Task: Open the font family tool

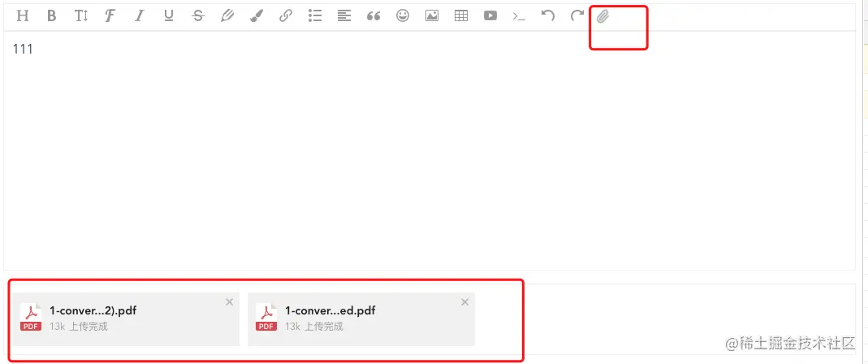Action: point(110,15)
